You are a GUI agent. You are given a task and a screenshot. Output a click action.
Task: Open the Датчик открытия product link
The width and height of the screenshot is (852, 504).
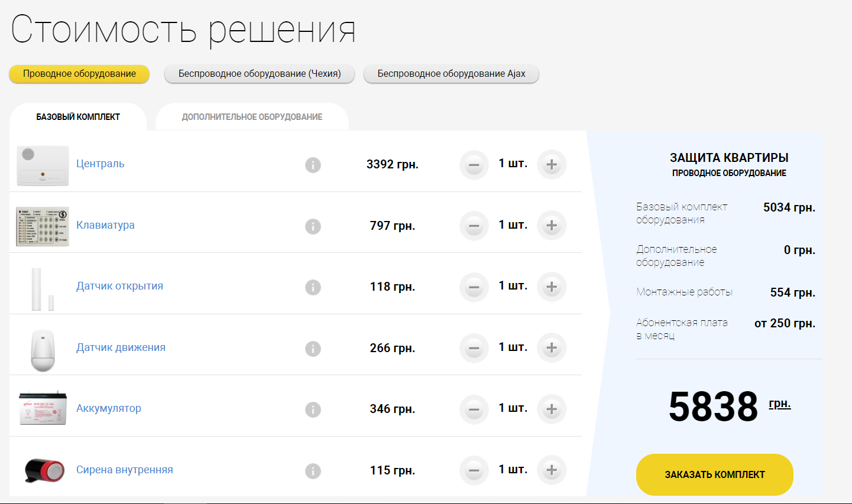119,286
